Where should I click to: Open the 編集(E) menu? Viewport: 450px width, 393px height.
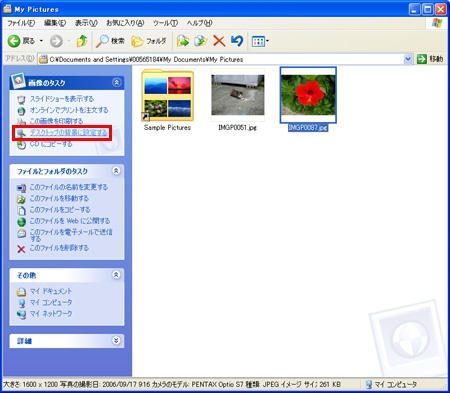(x=55, y=23)
